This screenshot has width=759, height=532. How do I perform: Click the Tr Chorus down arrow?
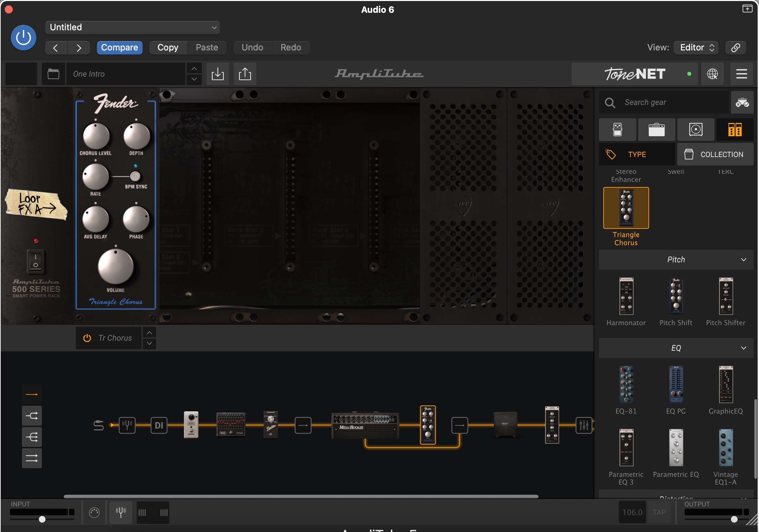pos(149,343)
